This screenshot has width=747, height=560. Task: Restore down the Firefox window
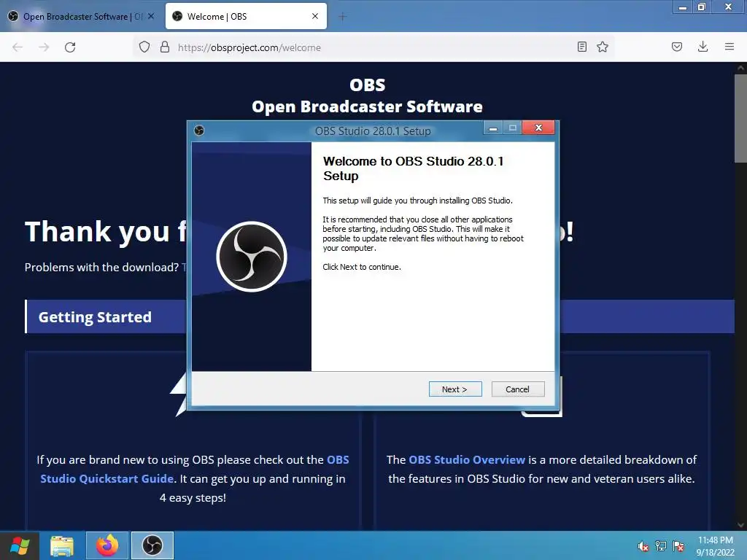[701, 7]
